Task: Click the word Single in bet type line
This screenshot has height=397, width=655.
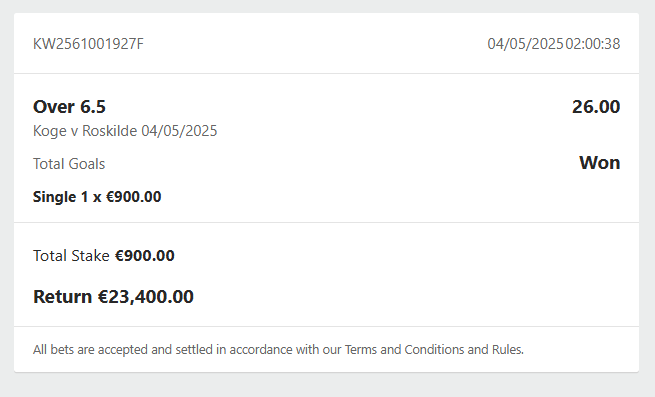Action: coord(54,197)
